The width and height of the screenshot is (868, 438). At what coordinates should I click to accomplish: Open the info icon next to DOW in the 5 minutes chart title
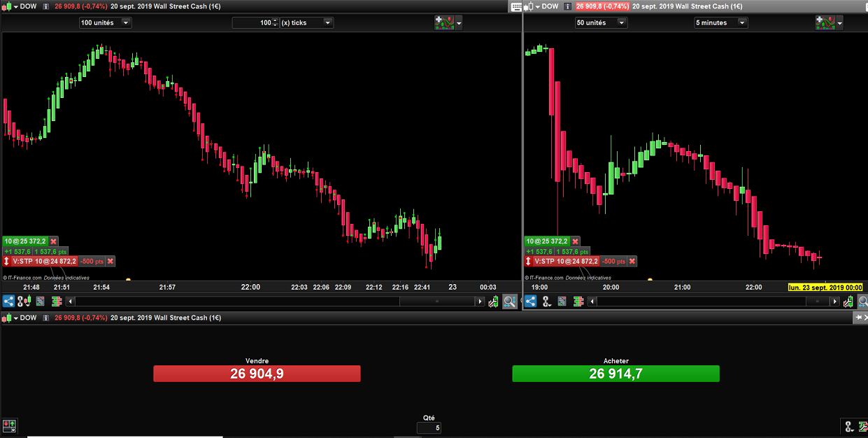pos(568,6)
